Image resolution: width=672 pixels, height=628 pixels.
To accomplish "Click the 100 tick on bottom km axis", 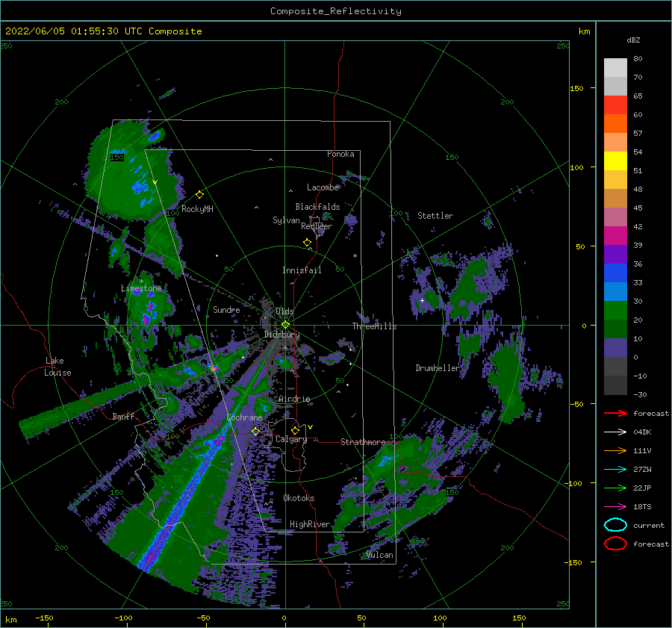I will [440, 618].
